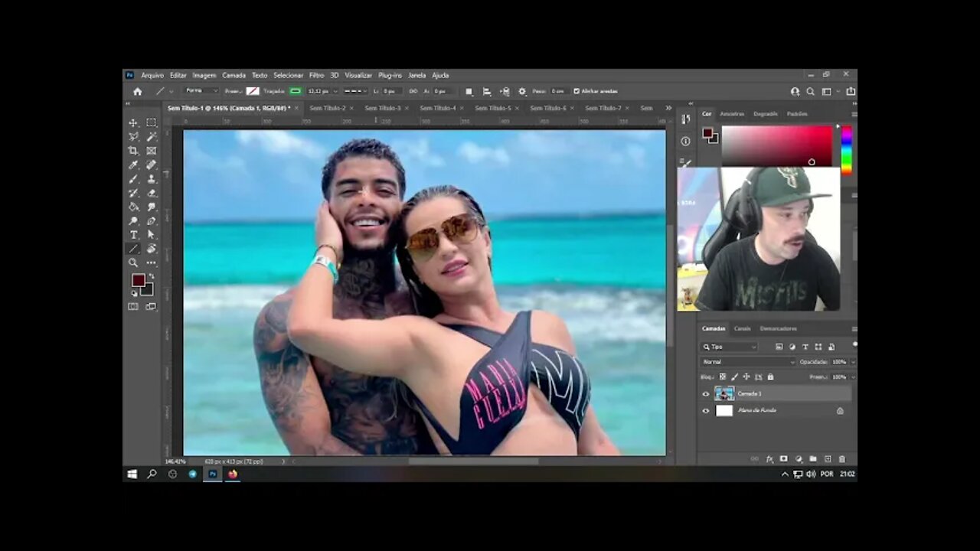
Task: Select the History Brush tool
Action: click(x=133, y=193)
